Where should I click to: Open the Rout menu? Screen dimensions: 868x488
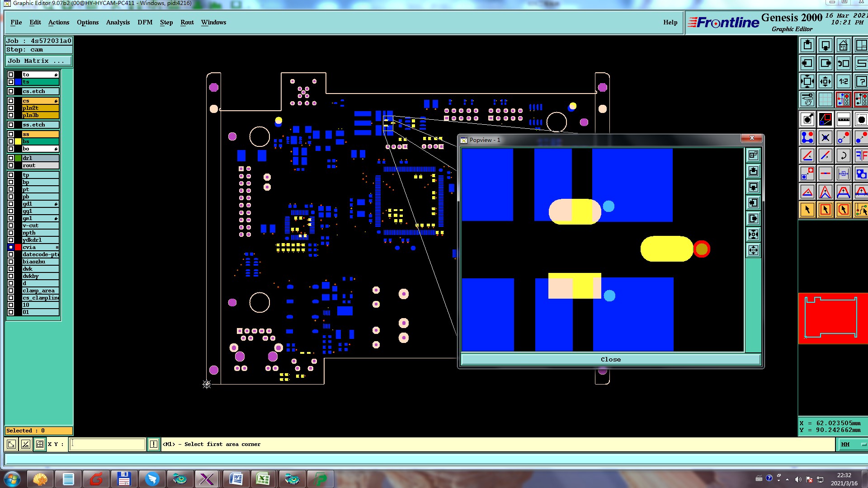(x=187, y=22)
